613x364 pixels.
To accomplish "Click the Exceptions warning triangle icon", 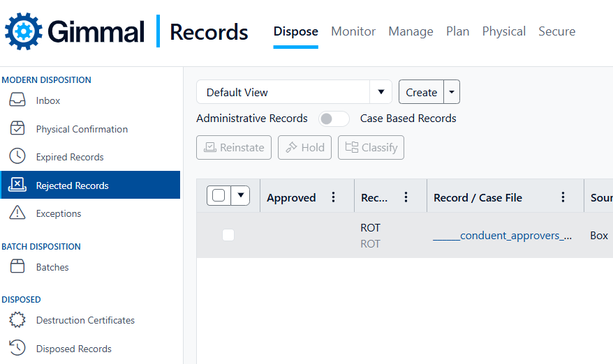I will [x=17, y=213].
